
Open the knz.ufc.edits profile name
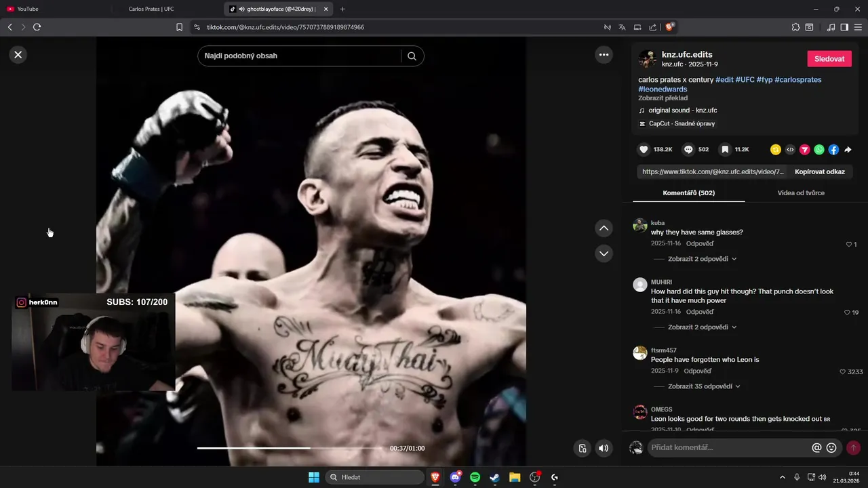pos(687,54)
